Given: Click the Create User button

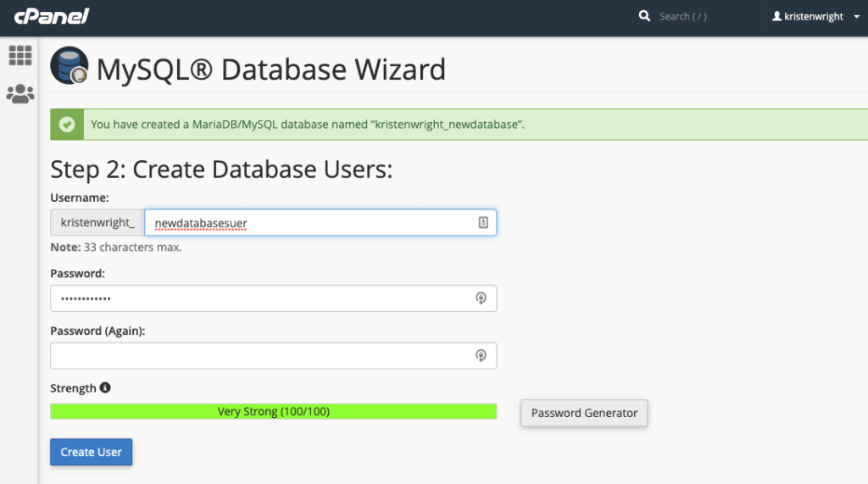Looking at the screenshot, I should point(92,452).
